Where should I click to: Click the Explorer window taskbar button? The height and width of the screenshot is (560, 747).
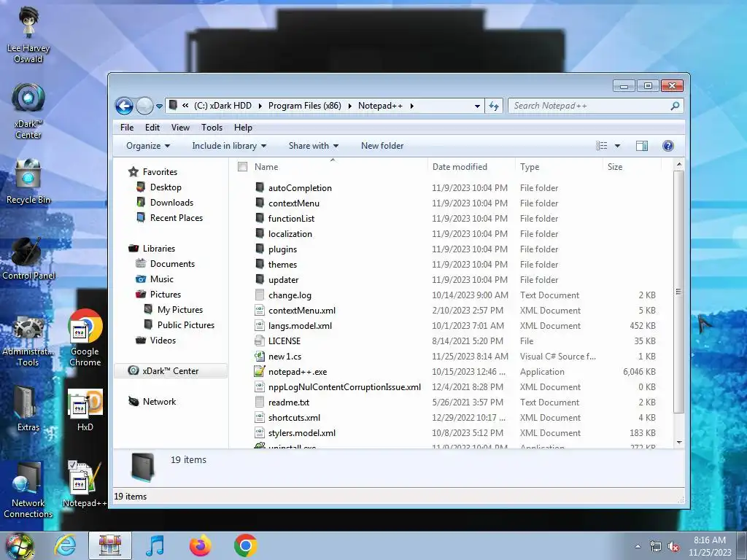point(110,545)
